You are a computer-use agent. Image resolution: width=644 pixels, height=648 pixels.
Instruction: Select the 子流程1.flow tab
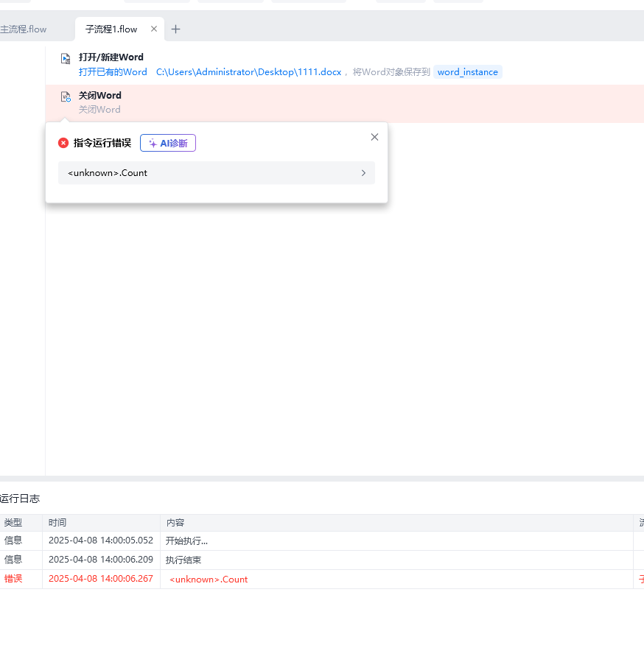[x=111, y=29]
